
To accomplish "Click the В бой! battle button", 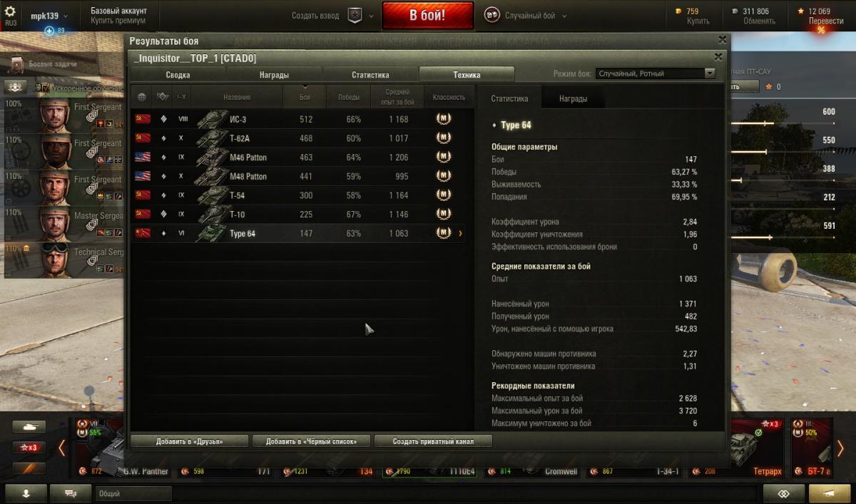I will pos(427,16).
